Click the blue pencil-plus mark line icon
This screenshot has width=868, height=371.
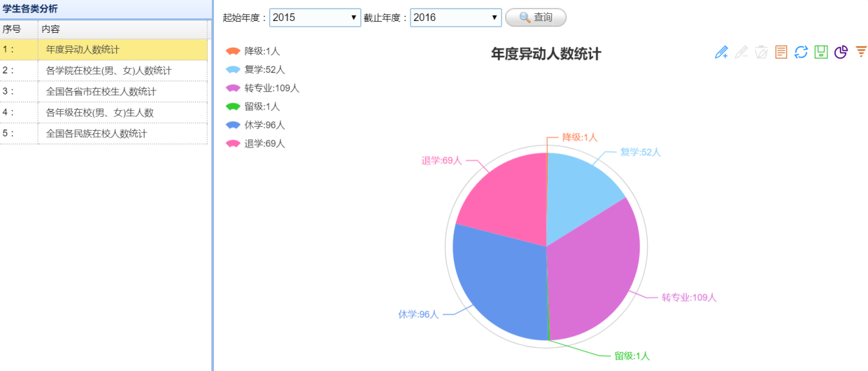[721, 53]
